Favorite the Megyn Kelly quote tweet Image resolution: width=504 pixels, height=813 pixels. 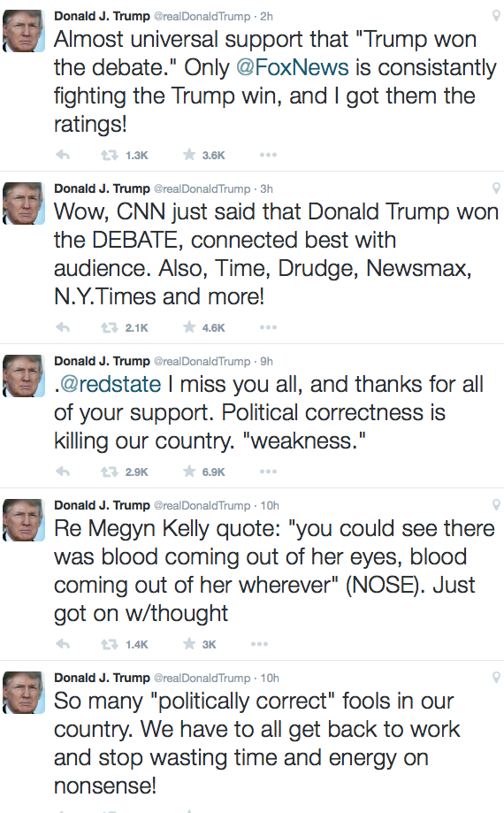point(189,643)
